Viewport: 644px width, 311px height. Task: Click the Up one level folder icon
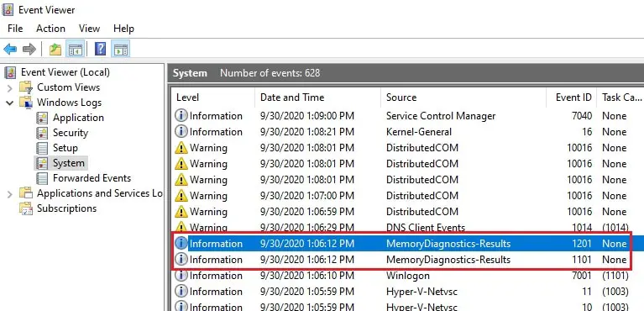coord(55,50)
